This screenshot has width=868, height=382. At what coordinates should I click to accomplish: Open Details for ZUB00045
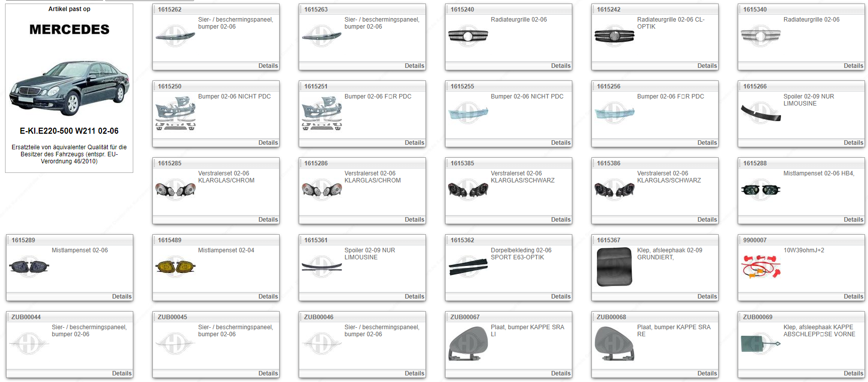tap(268, 373)
